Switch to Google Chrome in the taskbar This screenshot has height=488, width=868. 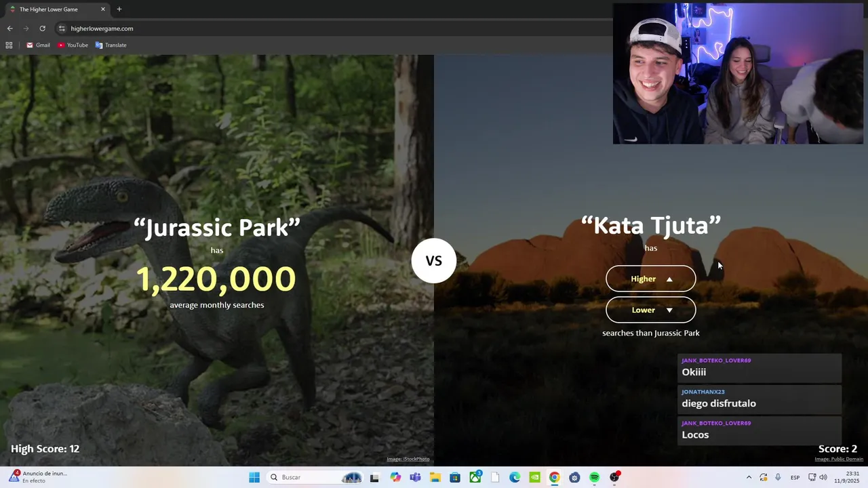(555, 477)
